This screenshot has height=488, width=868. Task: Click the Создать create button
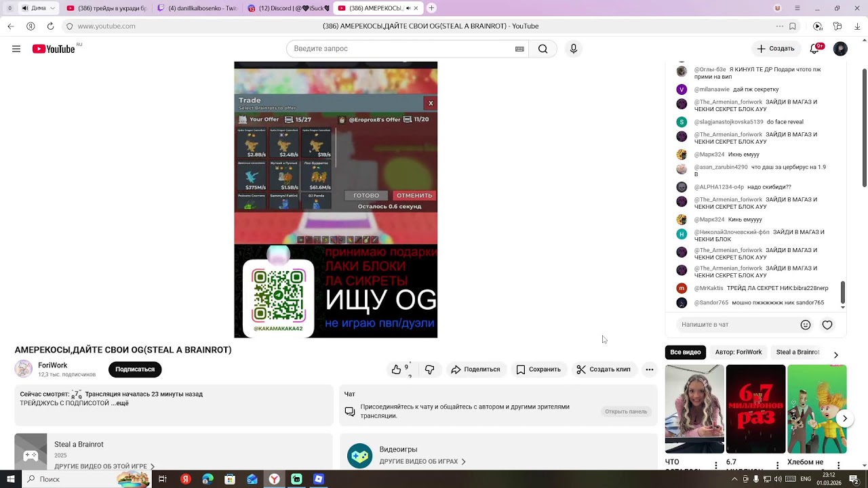pos(776,49)
